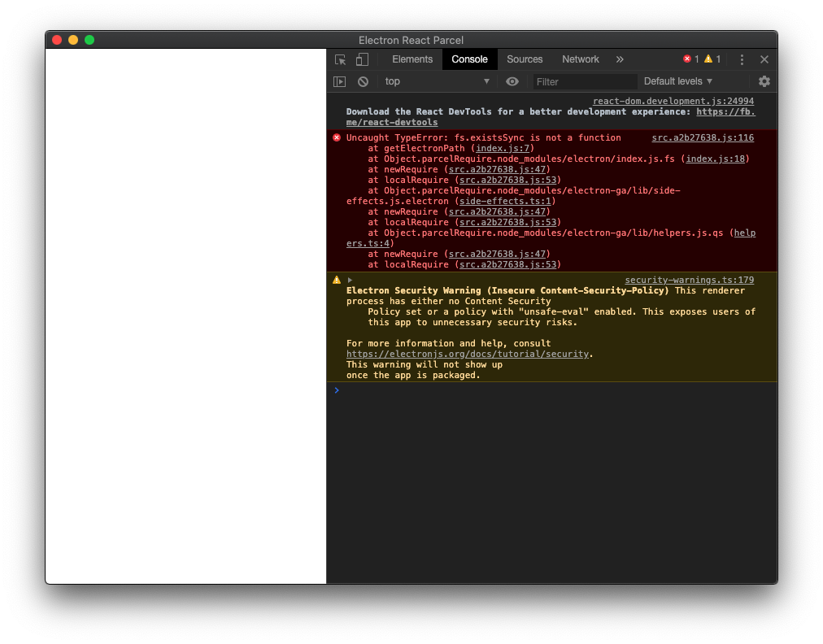The height and width of the screenshot is (644, 823).
Task: Open console settings gear icon
Action: [764, 81]
